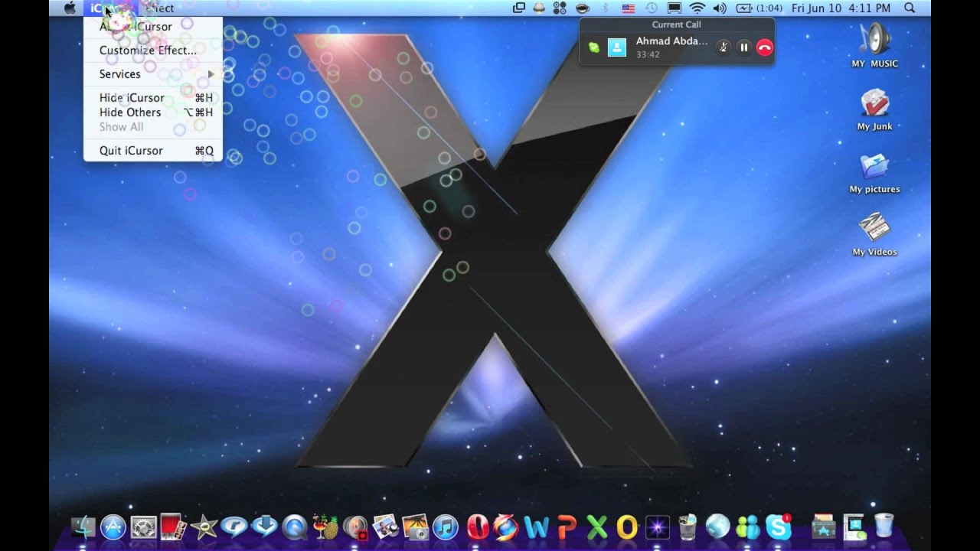Open Time Machine menu bar icon
The width and height of the screenshot is (980, 551).
[651, 8]
